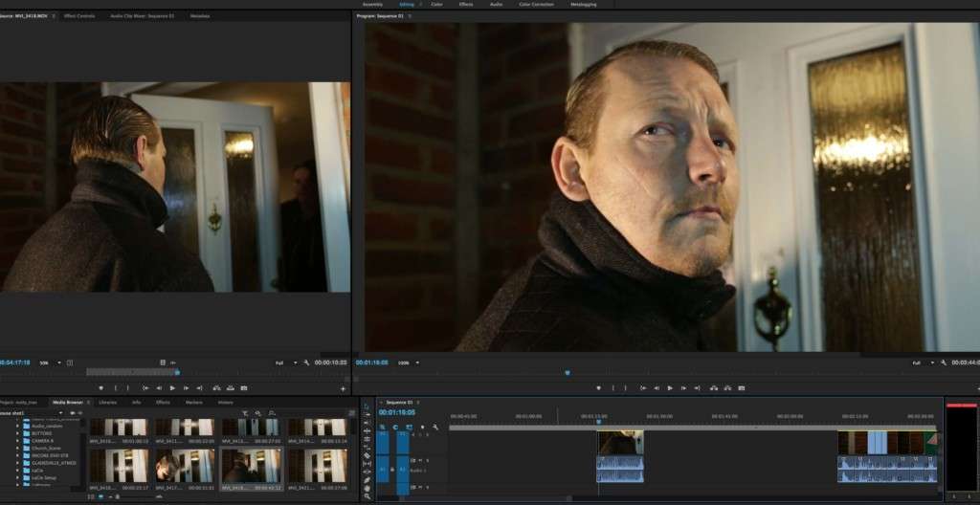
Task: Open Program playback resolution Full dropdown
Action: pyautogui.click(x=924, y=362)
